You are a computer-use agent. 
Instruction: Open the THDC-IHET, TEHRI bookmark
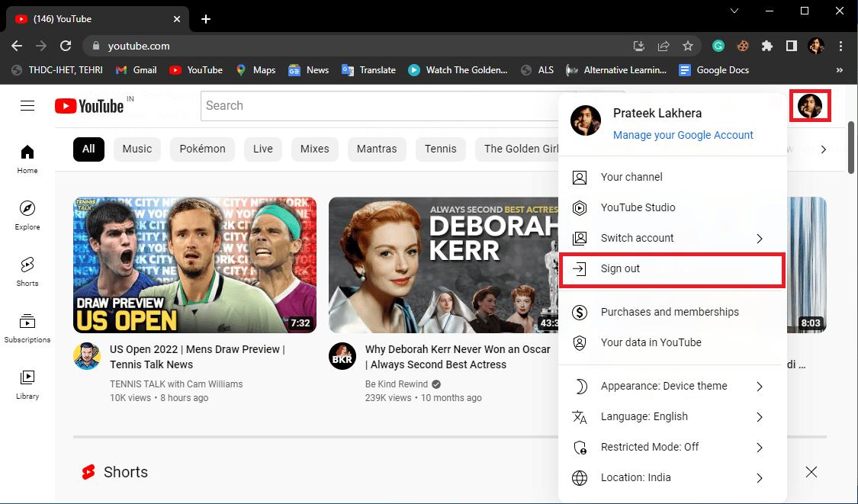click(57, 70)
